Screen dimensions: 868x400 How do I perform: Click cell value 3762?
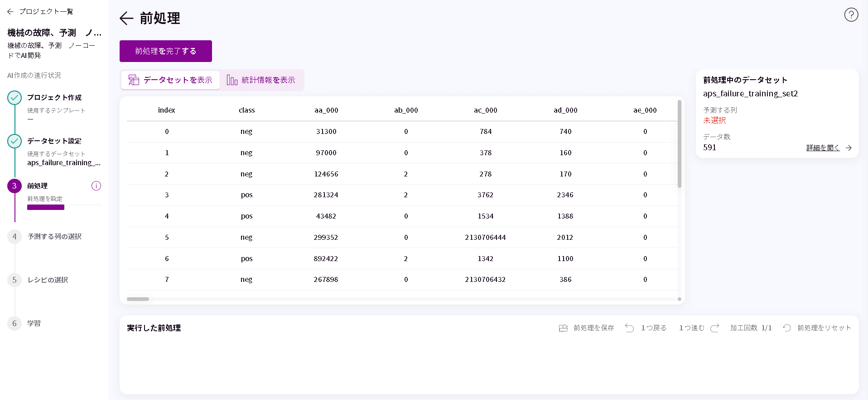tap(485, 195)
